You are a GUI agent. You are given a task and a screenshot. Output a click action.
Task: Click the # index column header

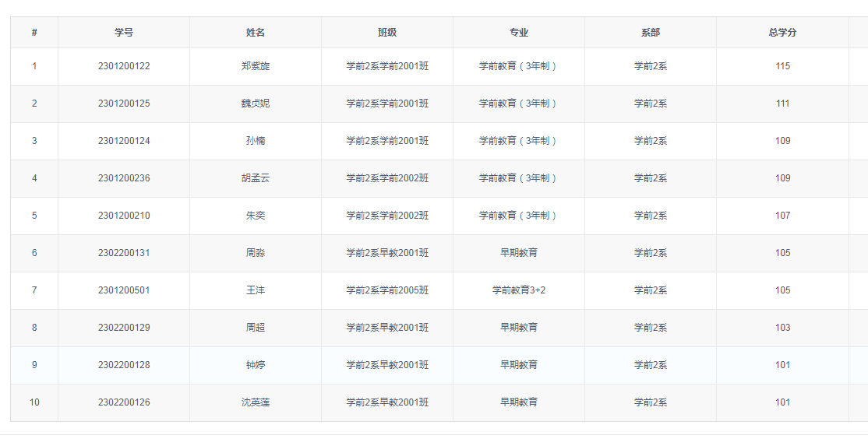(34, 33)
